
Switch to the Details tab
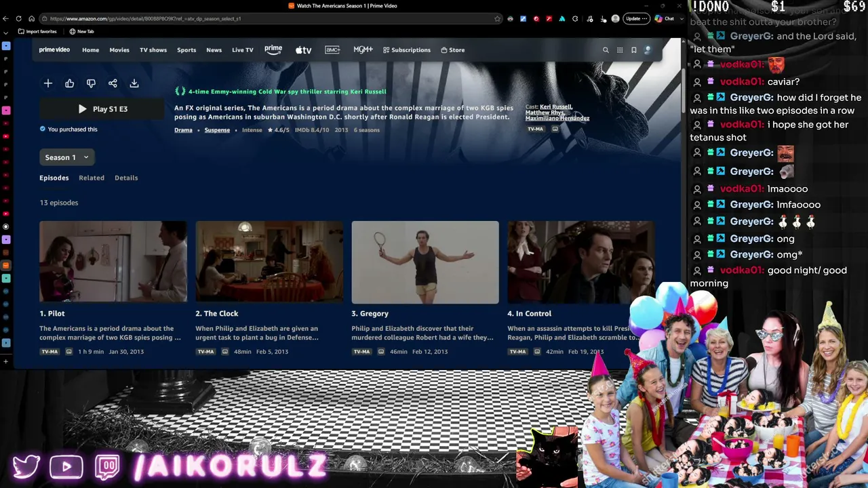click(126, 178)
